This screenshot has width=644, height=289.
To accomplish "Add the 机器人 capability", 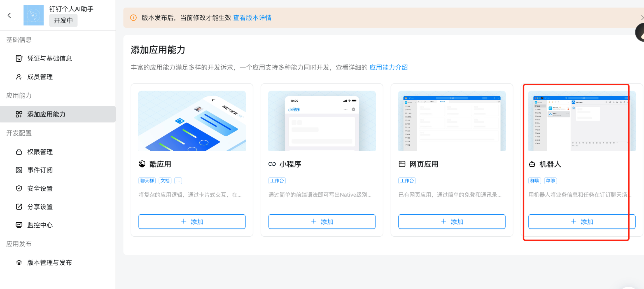I will tap(582, 222).
